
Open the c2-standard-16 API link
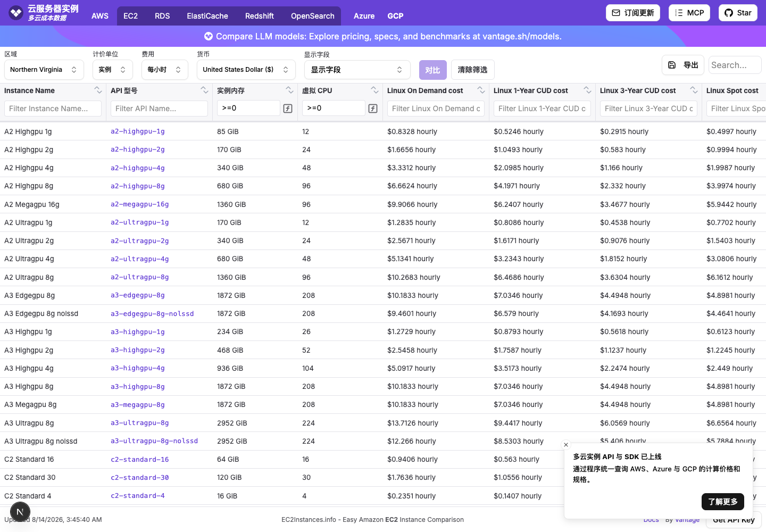click(x=140, y=460)
